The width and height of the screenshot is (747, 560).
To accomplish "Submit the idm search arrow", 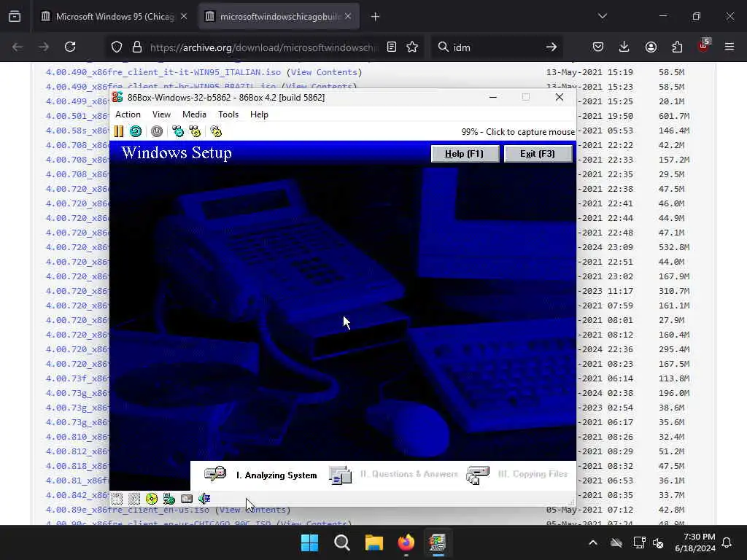I will [x=551, y=47].
